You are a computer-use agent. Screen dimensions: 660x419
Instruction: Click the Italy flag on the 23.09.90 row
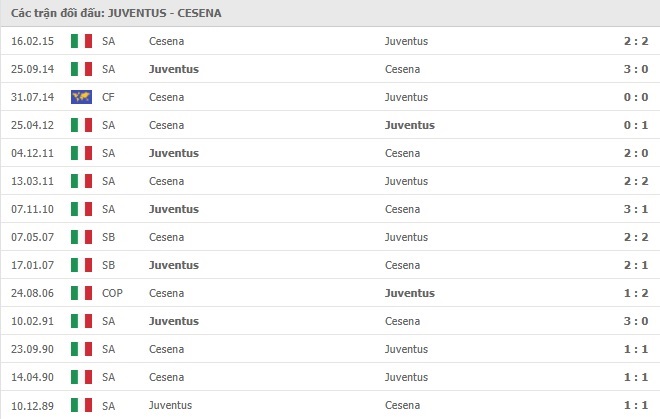click(81, 349)
